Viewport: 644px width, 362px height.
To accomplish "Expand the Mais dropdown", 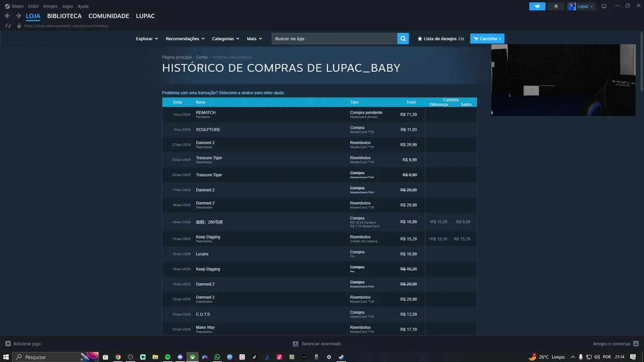I will click(x=254, y=39).
